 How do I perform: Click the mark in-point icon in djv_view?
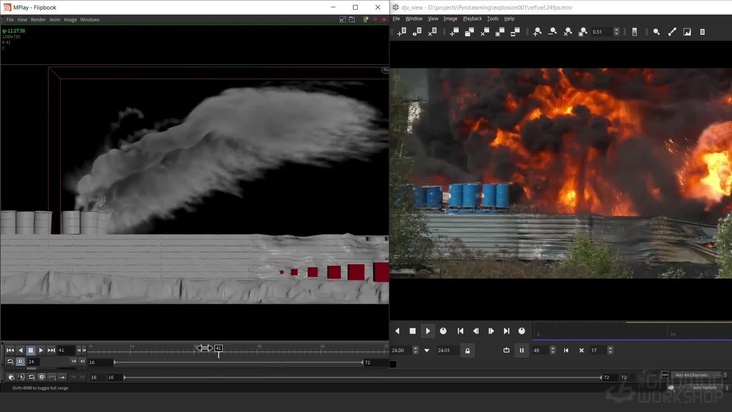(566, 350)
